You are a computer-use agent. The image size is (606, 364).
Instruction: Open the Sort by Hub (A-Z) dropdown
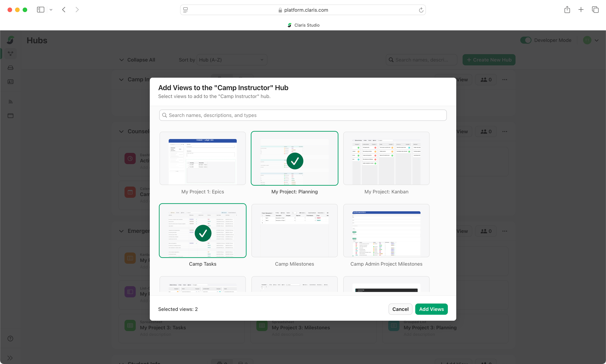pyautogui.click(x=231, y=60)
